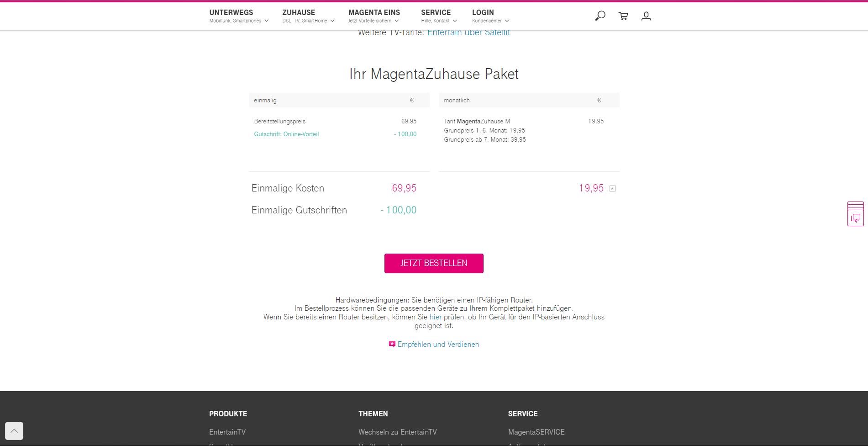Expand the Service dropdown chevron

pos(455,21)
